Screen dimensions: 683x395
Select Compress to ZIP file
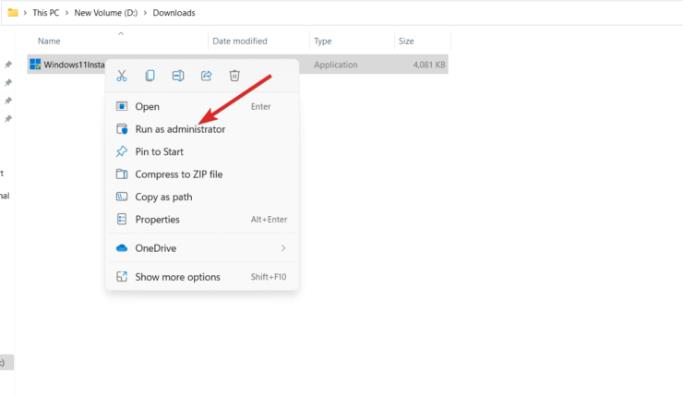[202, 174]
